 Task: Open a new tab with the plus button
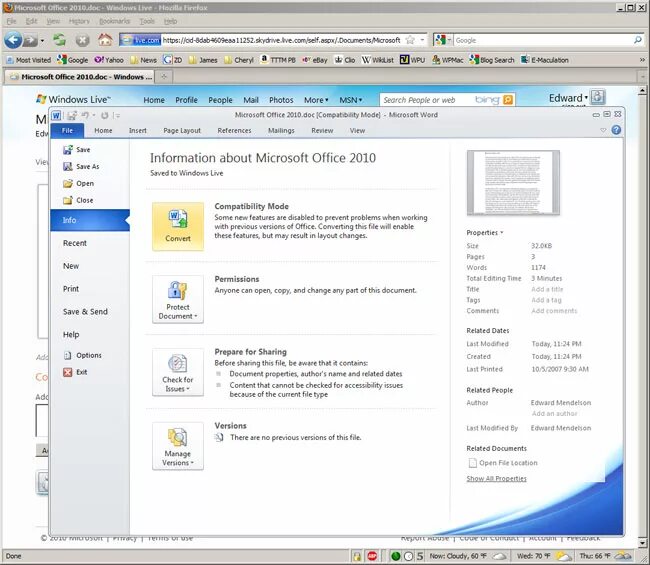click(x=164, y=77)
